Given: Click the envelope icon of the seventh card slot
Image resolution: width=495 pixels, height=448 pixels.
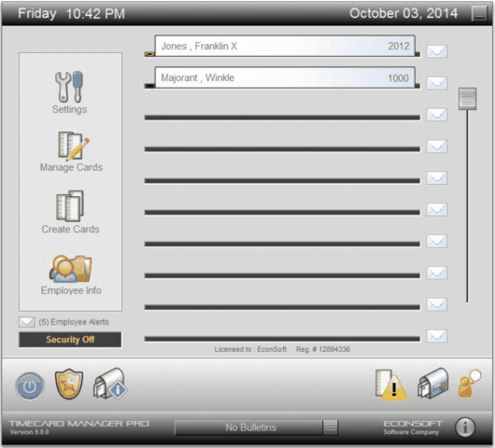Looking at the screenshot, I should (437, 241).
